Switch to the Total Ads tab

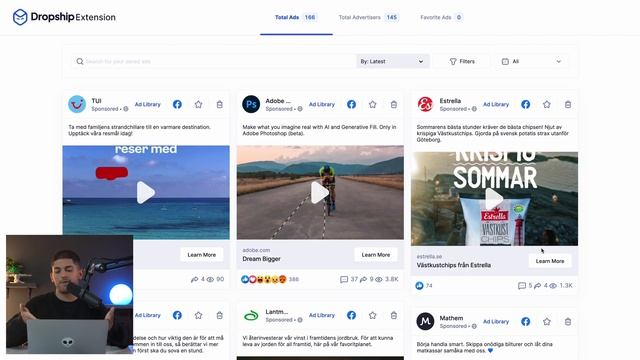pos(296,17)
